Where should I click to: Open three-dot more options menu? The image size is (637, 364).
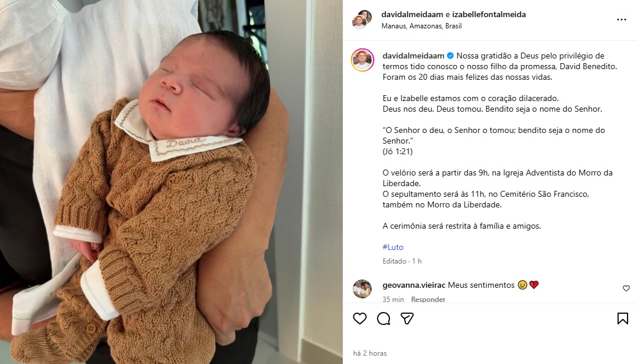[x=622, y=19]
